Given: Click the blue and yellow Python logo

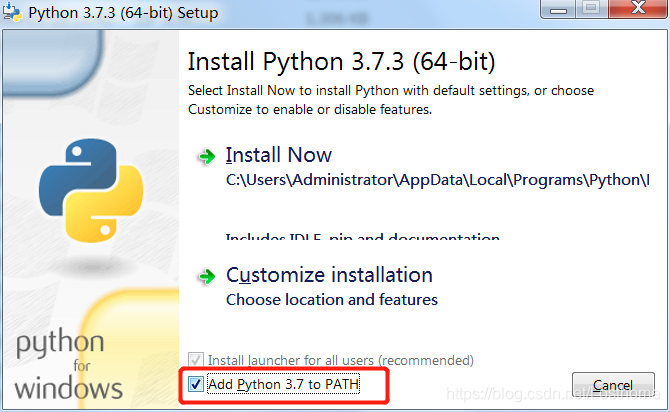Looking at the screenshot, I should point(91,190).
